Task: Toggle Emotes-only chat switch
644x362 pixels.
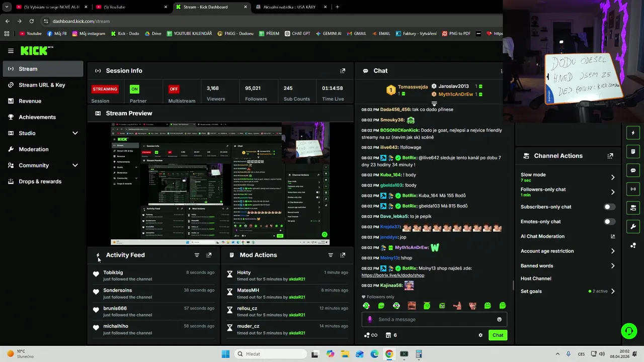Action: 609,222
